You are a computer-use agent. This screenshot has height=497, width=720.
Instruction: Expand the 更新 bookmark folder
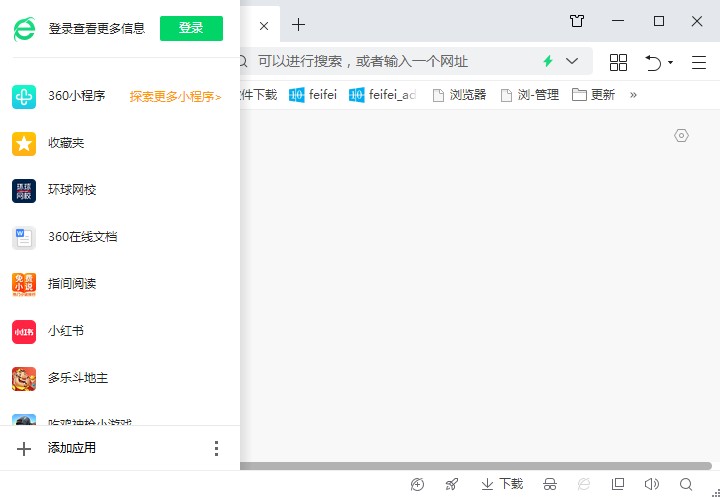click(x=593, y=95)
